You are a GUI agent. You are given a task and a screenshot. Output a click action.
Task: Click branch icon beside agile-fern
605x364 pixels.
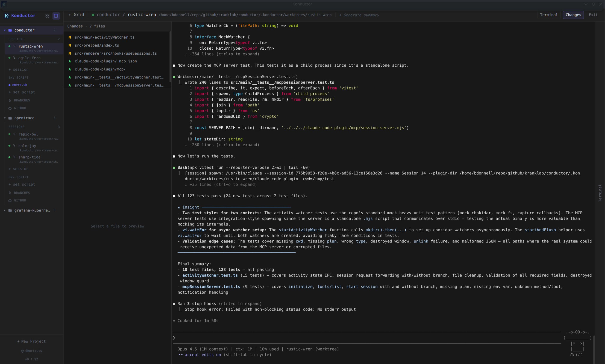click(x=14, y=58)
